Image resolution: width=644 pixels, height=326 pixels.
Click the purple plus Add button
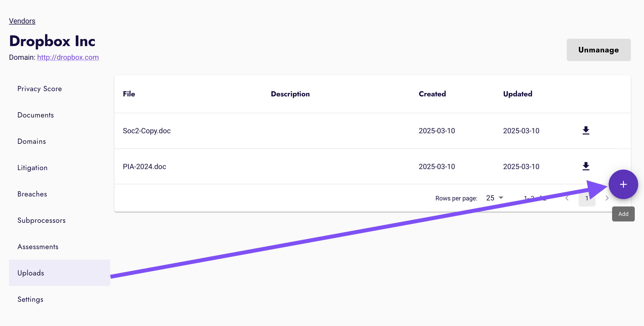(x=623, y=184)
